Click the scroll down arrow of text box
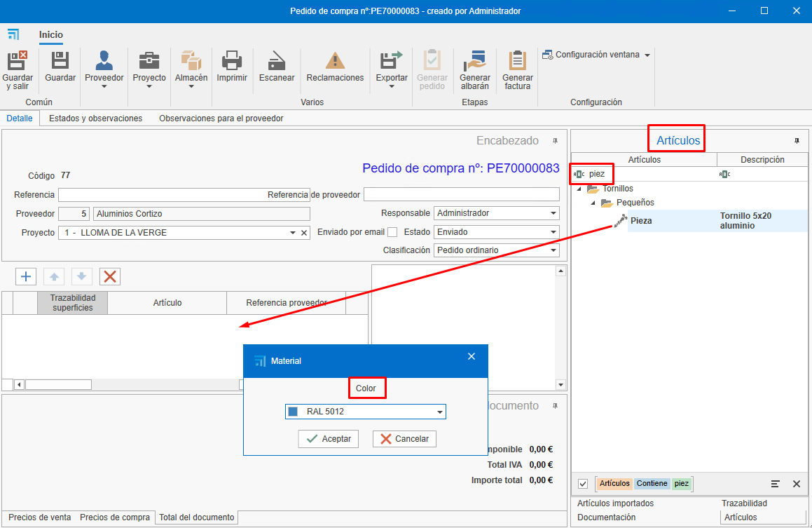 point(561,384)
